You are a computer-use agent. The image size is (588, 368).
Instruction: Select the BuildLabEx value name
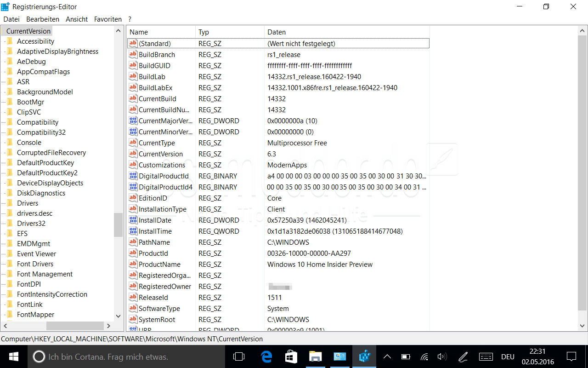155,87
